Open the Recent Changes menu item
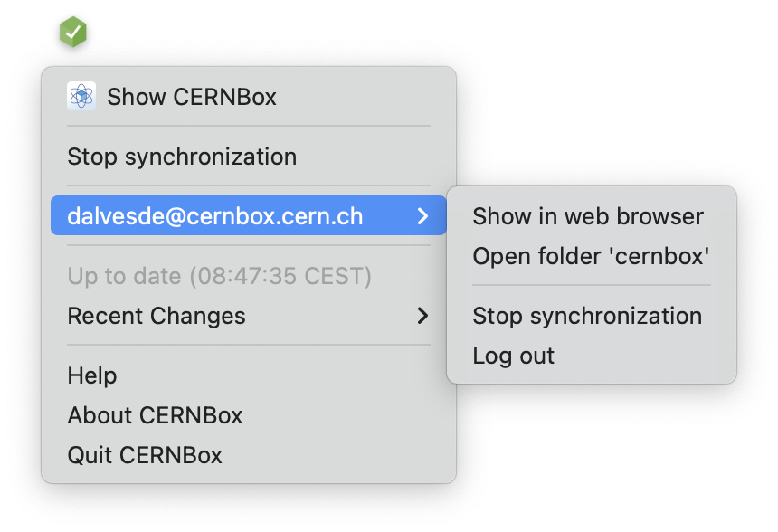778x532 pixels. click(157, 316)
